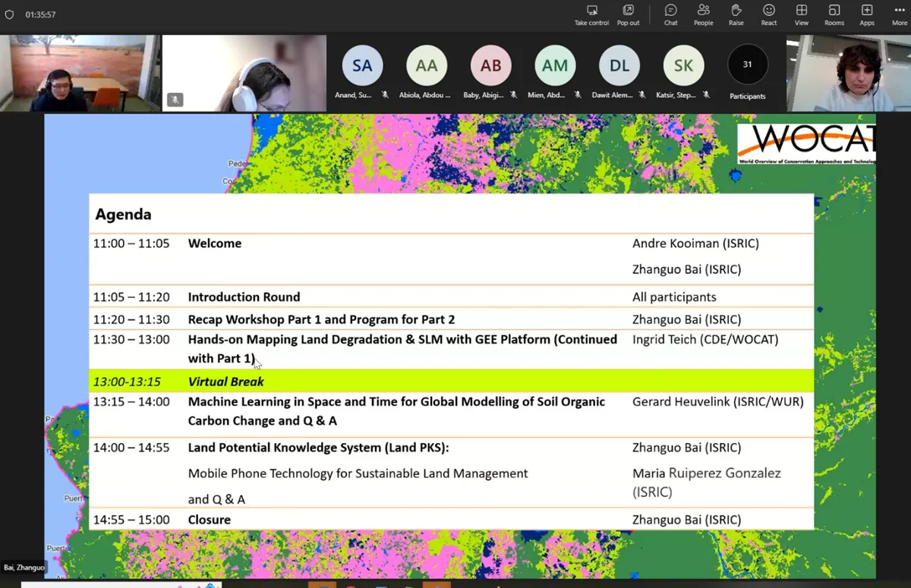Open the View layout menu
Viewport: 911px width, 588px height.
click(x=801, y=14)
